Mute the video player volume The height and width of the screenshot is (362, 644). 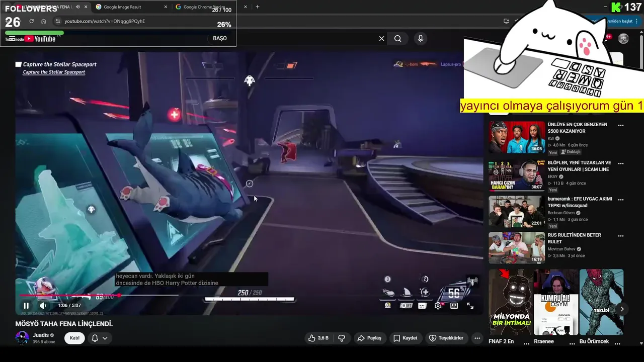click(x=43, y=305)
